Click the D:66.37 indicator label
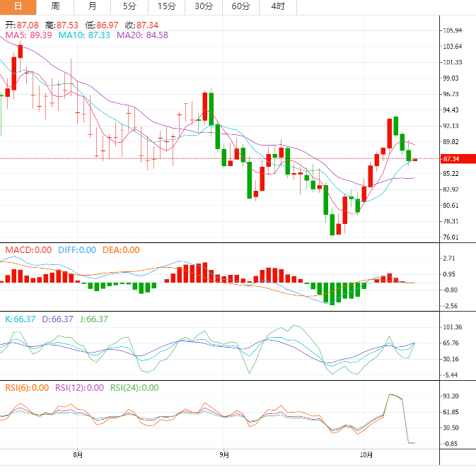The width and height of the screenshot is (476, 472). [58, 319]
